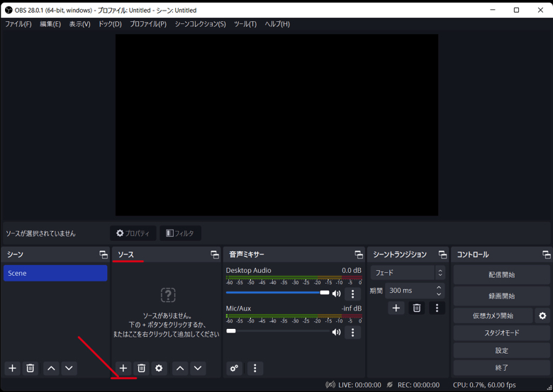Viewport: 553px width, 392px height.
Task: Click the プロパティ button
Action: [133, 233]
